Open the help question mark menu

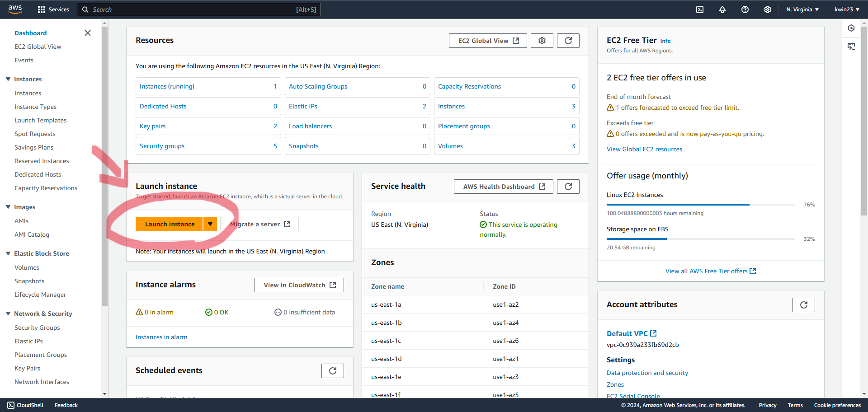pyautogui.click(x=745, y=9)
